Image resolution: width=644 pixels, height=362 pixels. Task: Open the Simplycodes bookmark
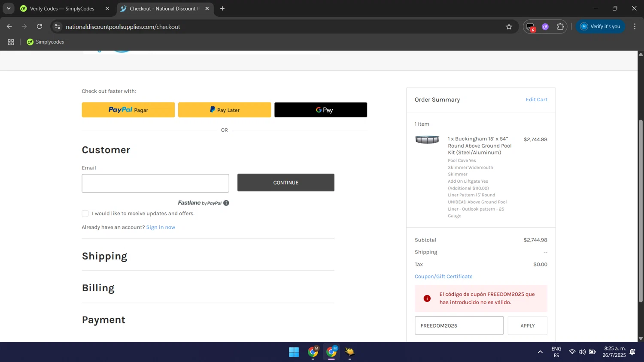click(x=46, y=42)
